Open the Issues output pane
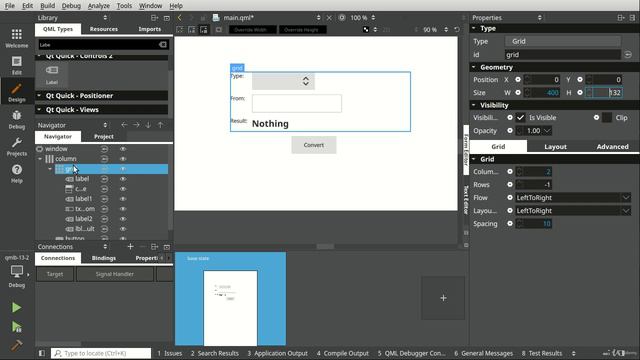640x360 pixels. tap(169, 353)
